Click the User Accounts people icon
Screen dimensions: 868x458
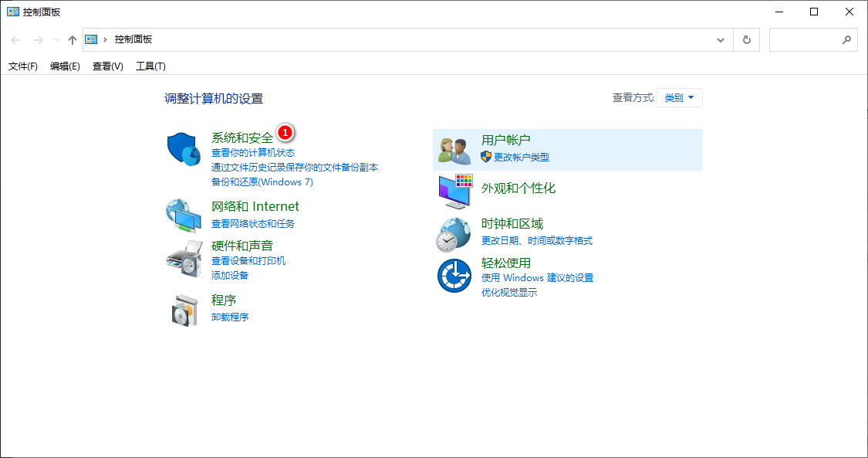pos(454,150)
